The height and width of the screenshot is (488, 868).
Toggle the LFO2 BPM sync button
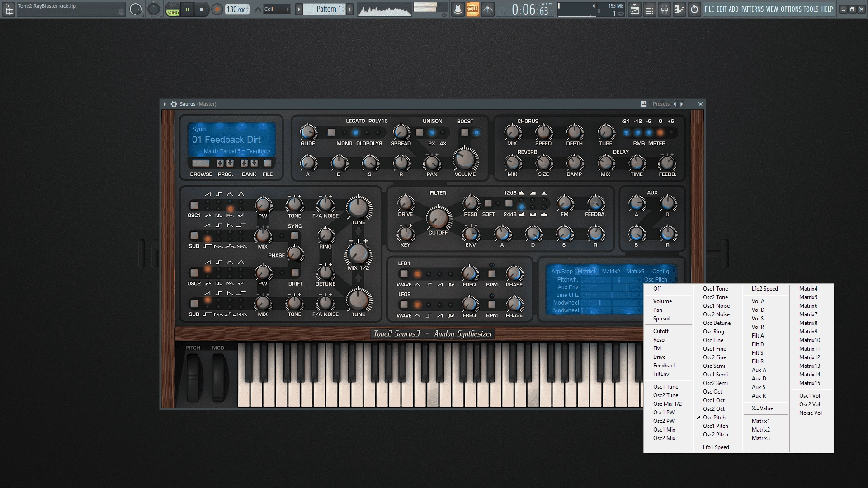click(x=492, y=305)
